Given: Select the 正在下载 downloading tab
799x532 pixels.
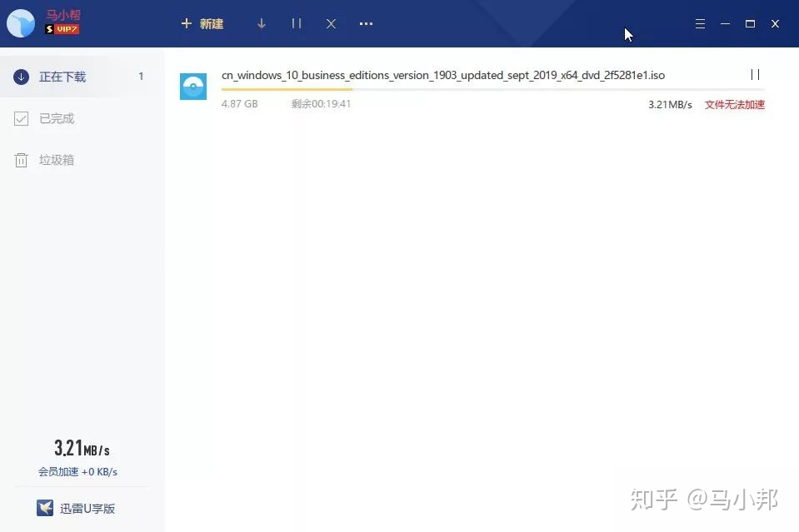Looking at the screenshot, I should tap(62, 77).
